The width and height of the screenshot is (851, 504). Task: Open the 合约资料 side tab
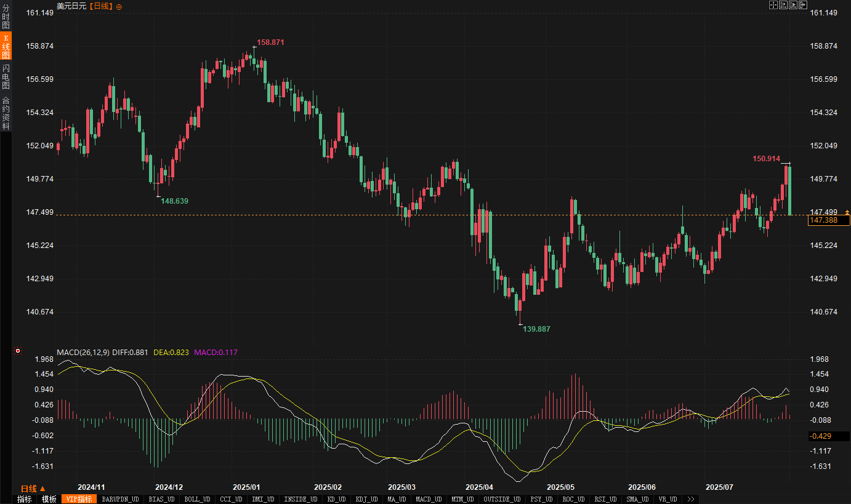6,113
